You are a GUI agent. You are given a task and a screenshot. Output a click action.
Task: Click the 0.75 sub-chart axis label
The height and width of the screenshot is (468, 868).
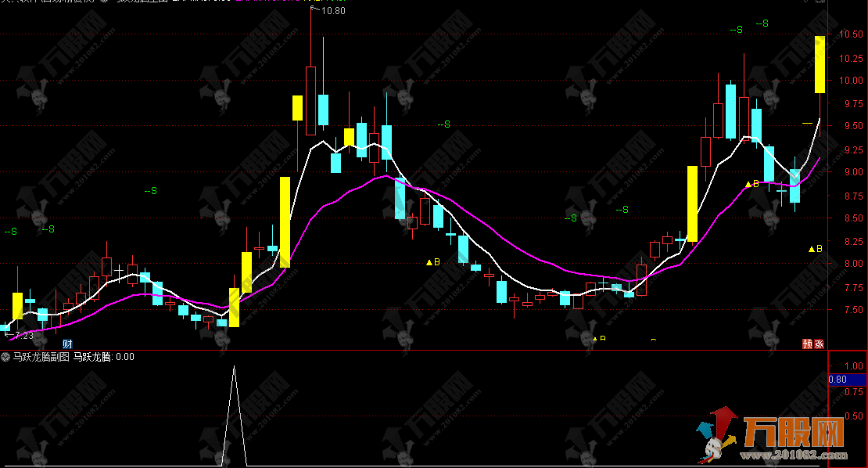tap(854, 391)
